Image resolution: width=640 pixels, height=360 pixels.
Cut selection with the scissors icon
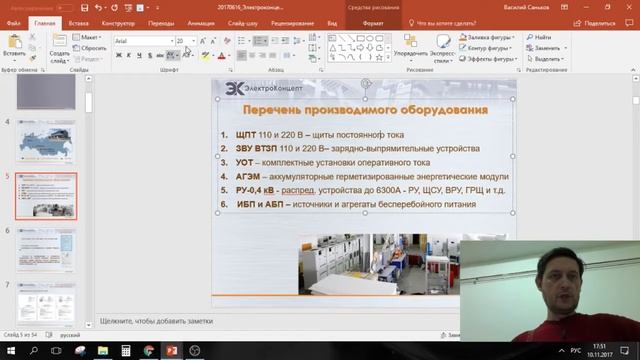[32, 37]
